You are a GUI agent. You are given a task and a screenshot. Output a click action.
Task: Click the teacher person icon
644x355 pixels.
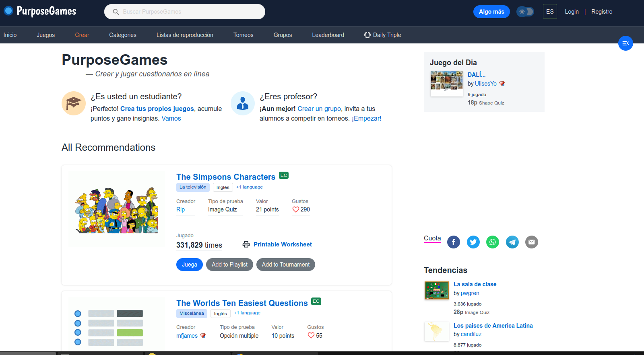pyautogui.click(x=243, y=103)
